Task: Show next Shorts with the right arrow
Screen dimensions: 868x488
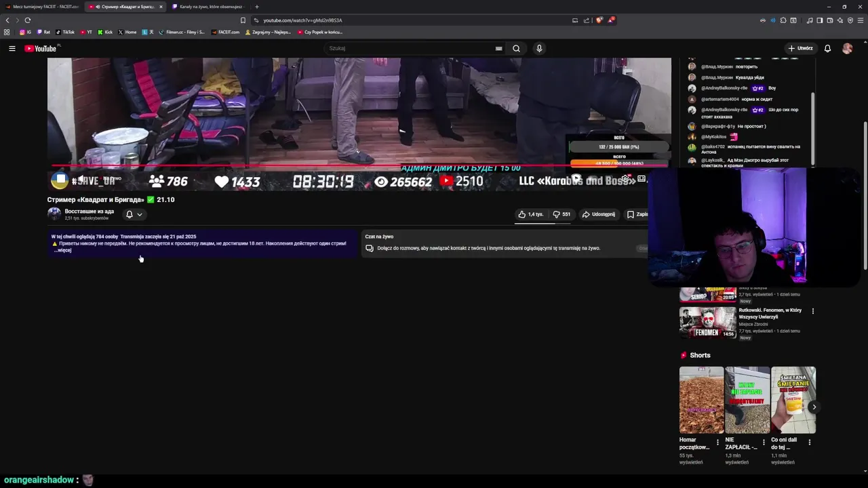Action: pyautogui.click(x=813, y=407)
